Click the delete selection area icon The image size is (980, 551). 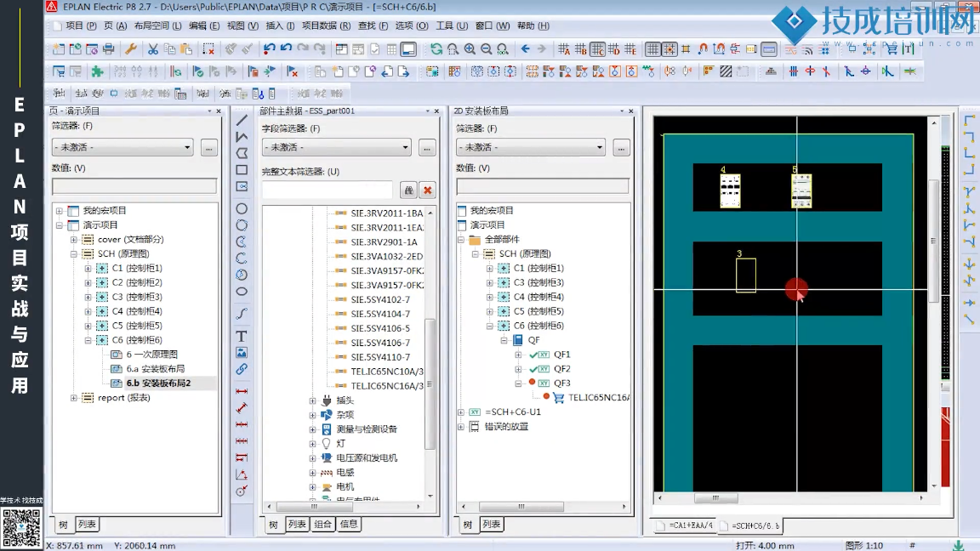click(208, 48)
